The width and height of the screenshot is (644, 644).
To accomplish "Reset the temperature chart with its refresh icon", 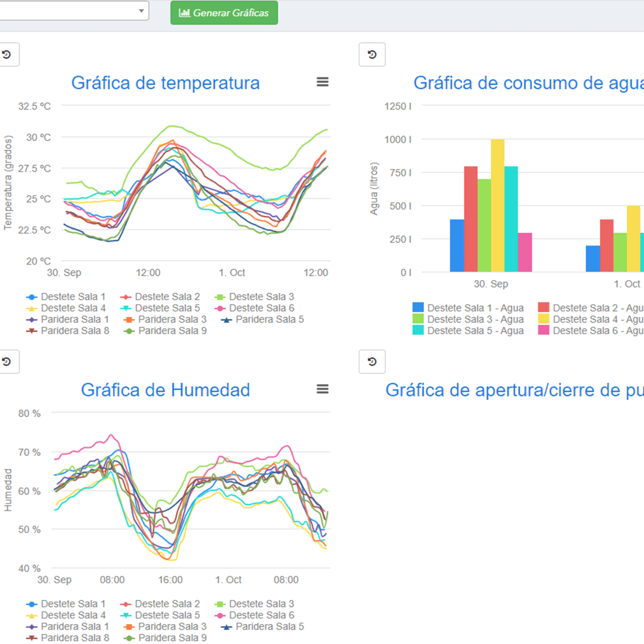I will [7, 55].
